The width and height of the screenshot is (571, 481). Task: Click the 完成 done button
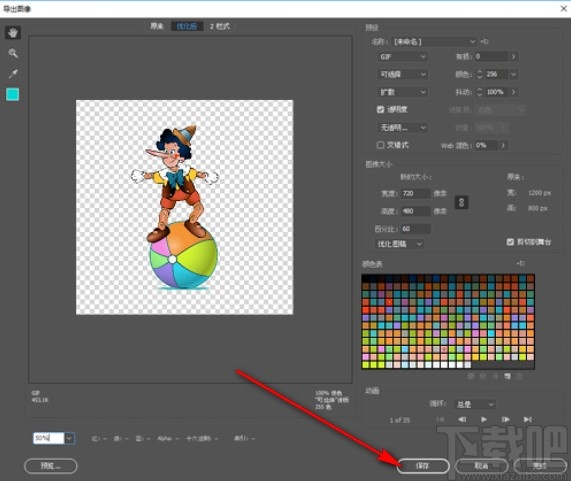tap(540, 466)
